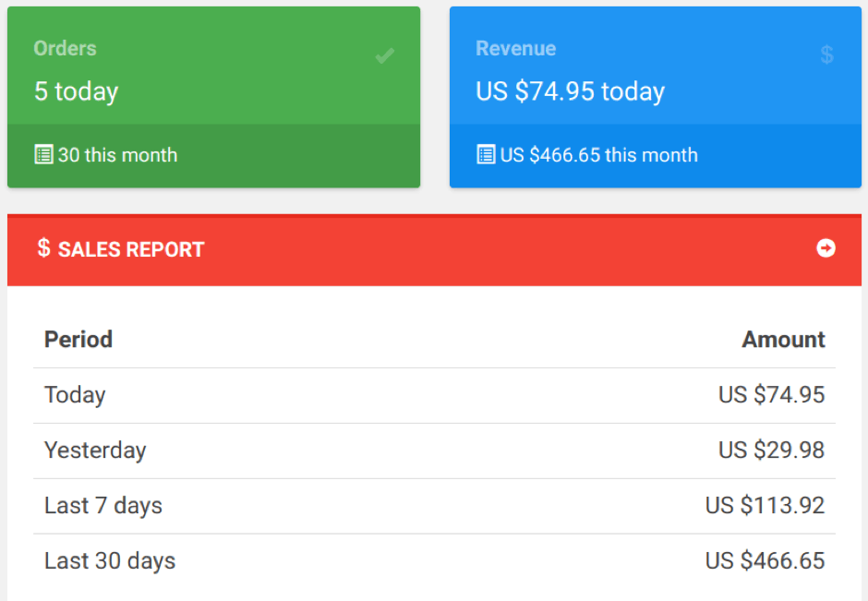The height and width of the screenshot is (601, 868).
Task: Select the 'Today' row in sales table
Action: coord(75,395)
